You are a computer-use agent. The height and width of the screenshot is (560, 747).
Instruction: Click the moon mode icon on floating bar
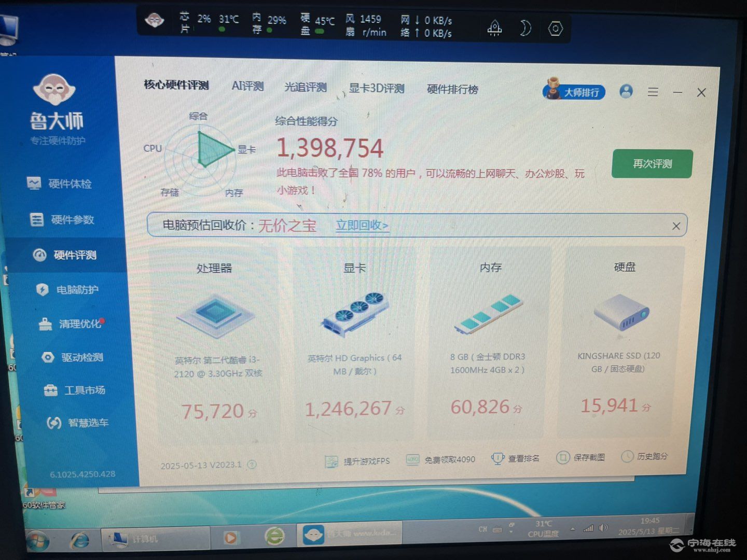(525, 28)
